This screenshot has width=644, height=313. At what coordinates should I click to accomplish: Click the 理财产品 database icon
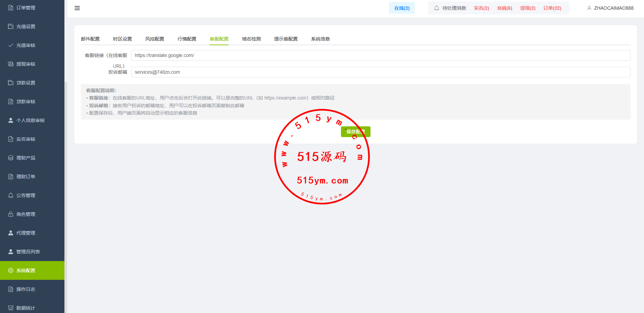pyautogui.click(x=11, y=158)
